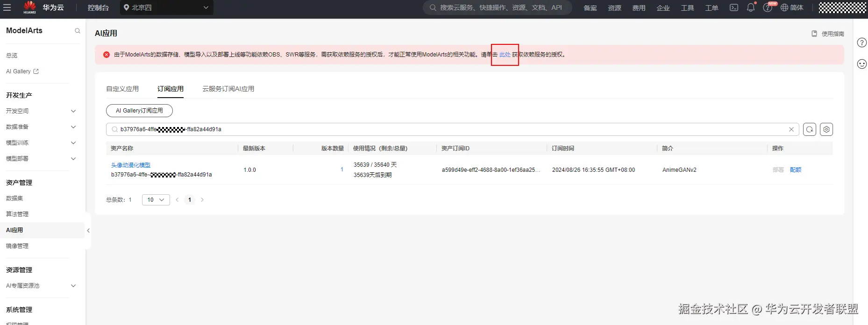The image size is (868, 325).
Task: Switch to 云服务订阅AI应用 tab
Action: click(x=228, y=89)
